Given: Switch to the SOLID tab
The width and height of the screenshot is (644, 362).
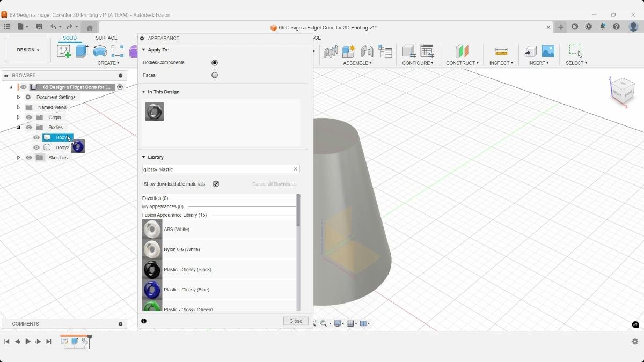Looking at the screenshot, I should point(70,38).
